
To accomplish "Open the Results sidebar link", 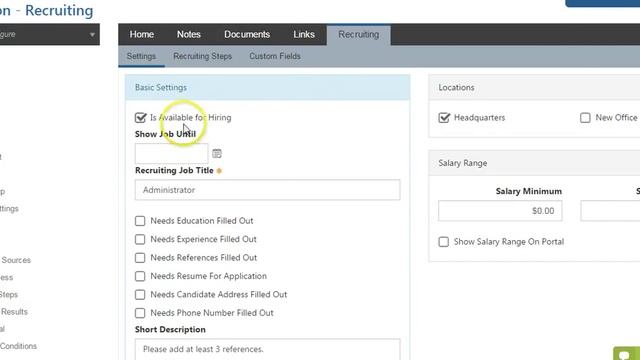I will [13, 311].
